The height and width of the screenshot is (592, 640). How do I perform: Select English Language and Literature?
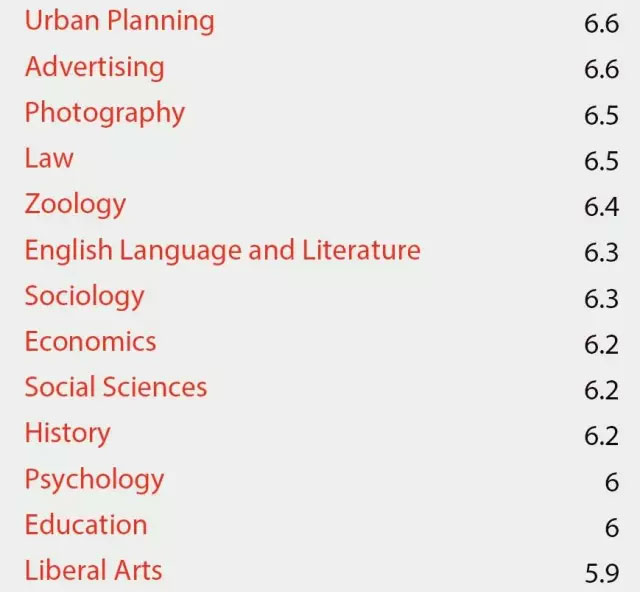[x=223, y=250]
